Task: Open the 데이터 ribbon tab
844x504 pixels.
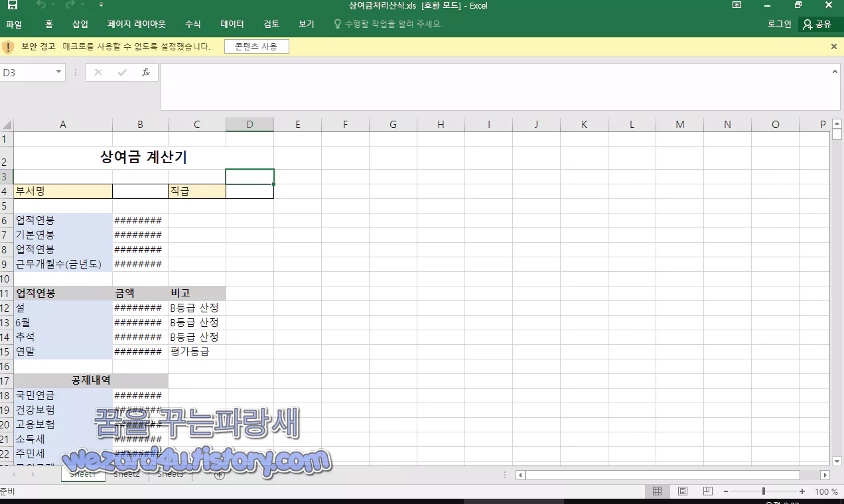Action: coord(232,24)
